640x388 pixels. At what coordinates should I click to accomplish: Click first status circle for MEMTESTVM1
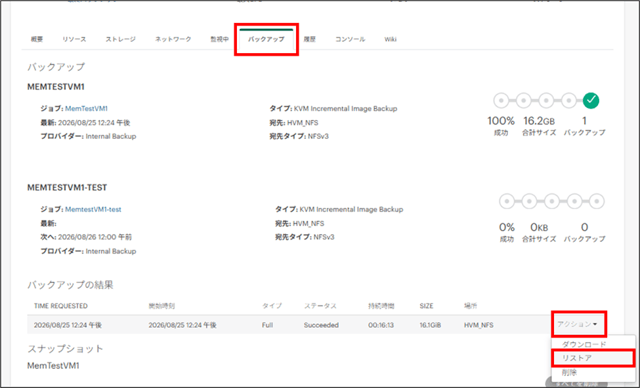click(501, 100)
